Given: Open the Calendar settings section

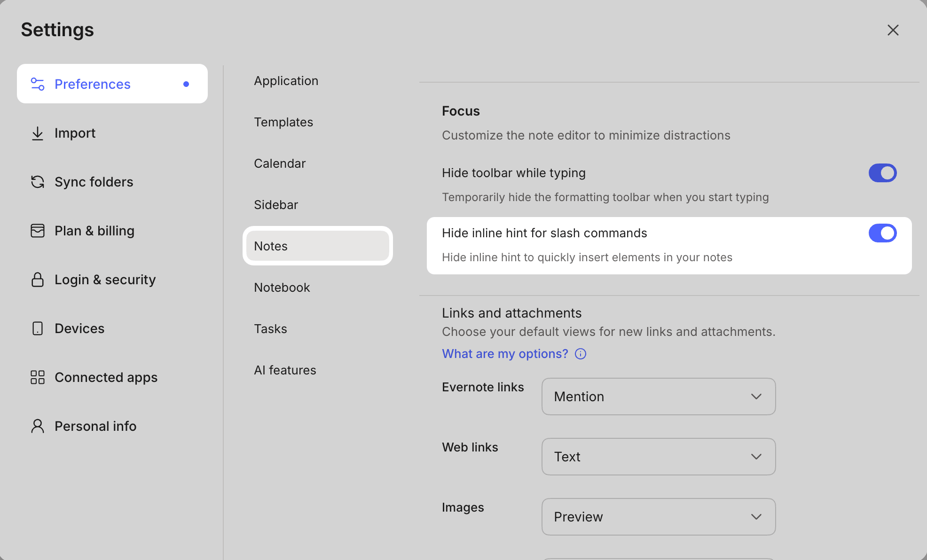Looking at the screenshot, I should pos(280,163).
